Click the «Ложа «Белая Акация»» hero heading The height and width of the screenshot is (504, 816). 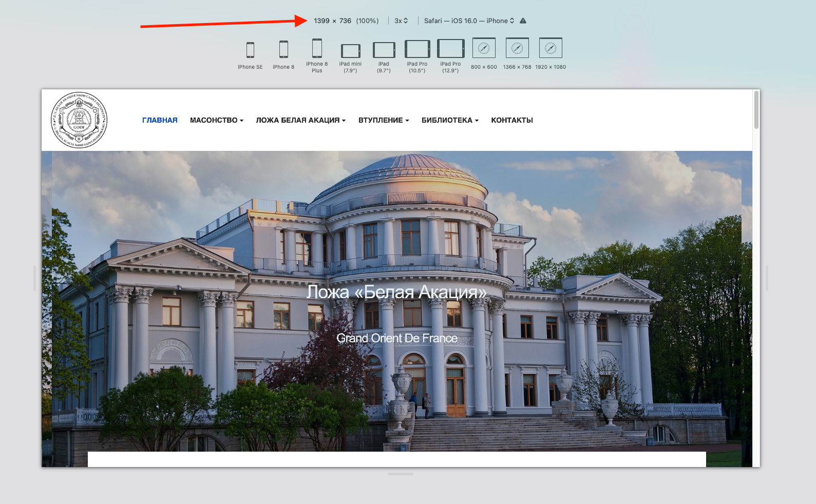coord(396,292)
